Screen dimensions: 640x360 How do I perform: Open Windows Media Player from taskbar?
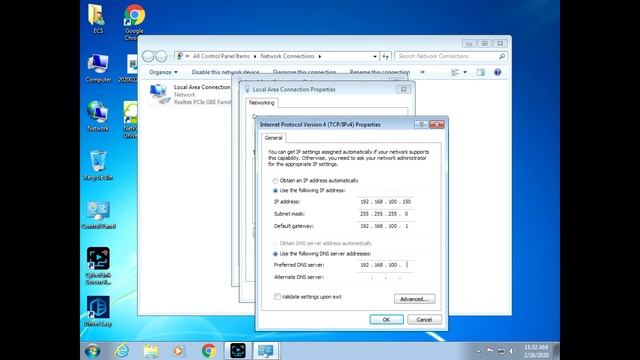[x=178, y=351]
